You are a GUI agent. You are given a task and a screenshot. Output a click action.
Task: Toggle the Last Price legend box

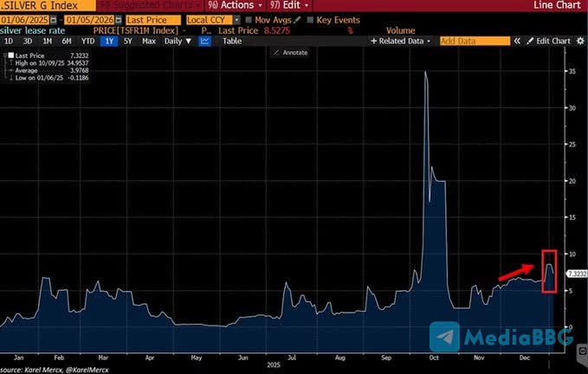click(x=10, y=55)
